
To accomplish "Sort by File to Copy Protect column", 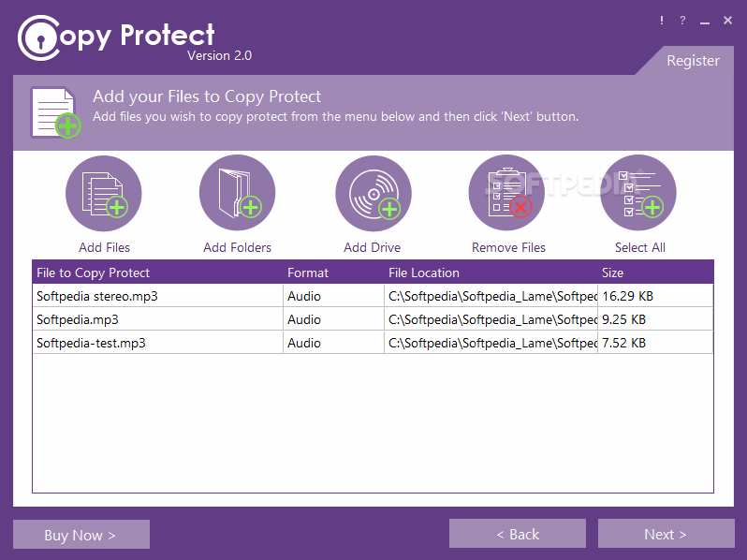I will tap(157, 273).
